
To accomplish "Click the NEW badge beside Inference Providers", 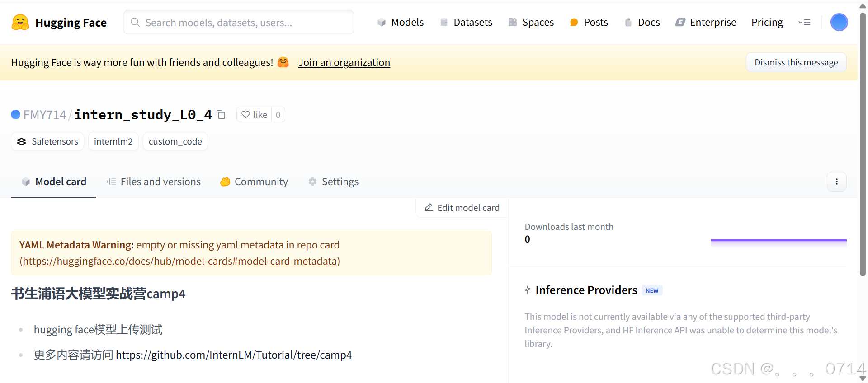I will tap(652, 290).
